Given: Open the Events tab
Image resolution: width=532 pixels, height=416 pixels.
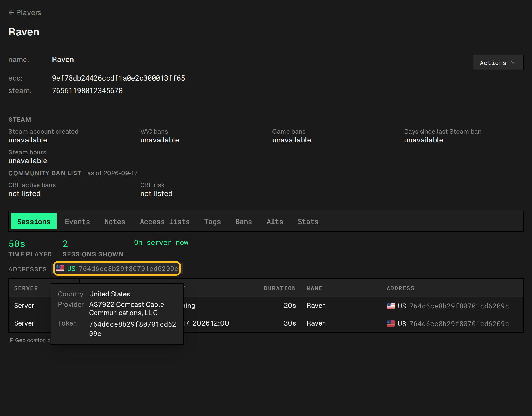Looking at the screenshot, I should [x=77, y=222].
